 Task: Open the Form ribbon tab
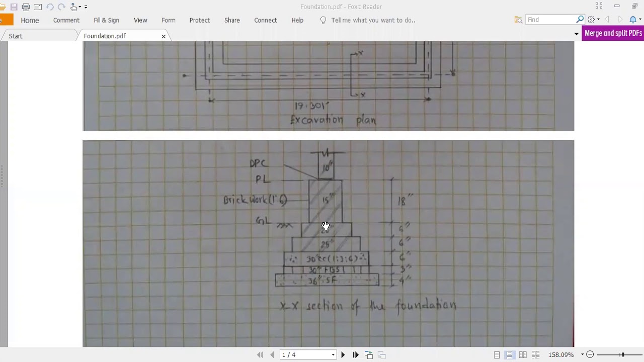[x=169, y=20]
